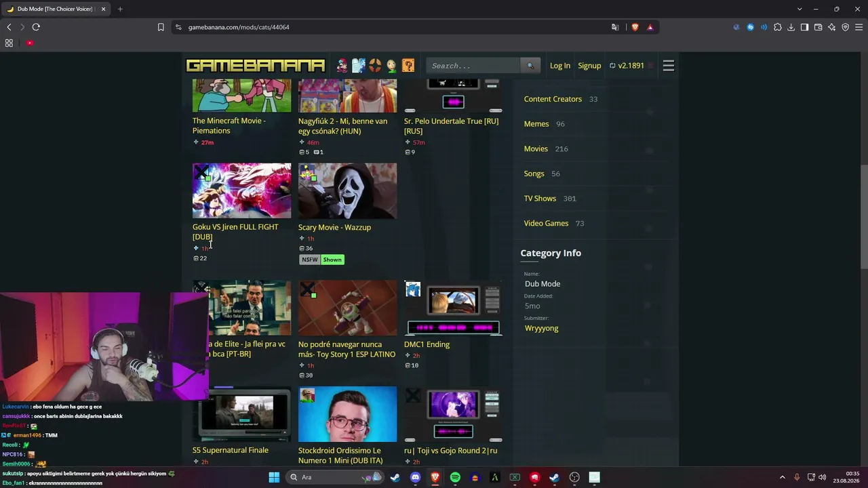
Task: Open Brave Shields lion icon
Action: (x=635, y=27)
